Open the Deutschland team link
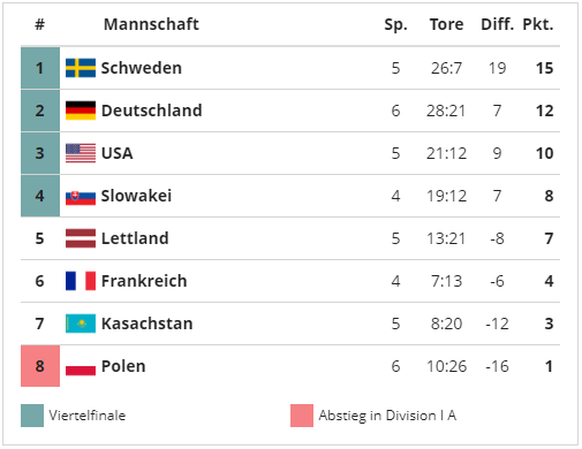This screenshot has height=449, width=582. [152, 111]
